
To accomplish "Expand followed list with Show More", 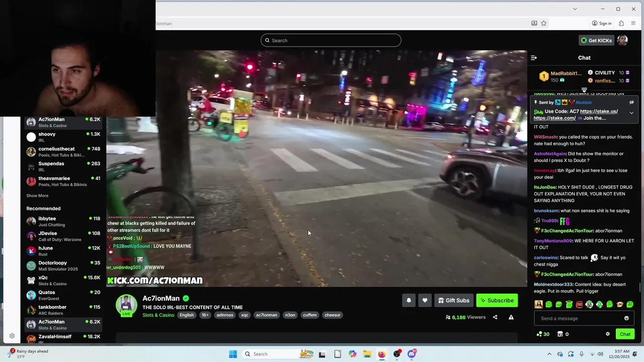I will [x=37, y=196].
